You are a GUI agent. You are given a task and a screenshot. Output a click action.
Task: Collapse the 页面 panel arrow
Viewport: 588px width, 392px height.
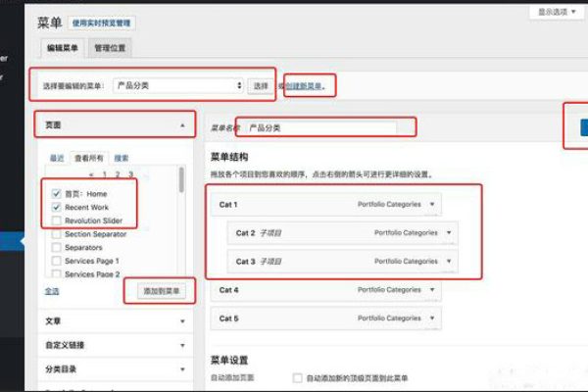[x=180, y=125]
